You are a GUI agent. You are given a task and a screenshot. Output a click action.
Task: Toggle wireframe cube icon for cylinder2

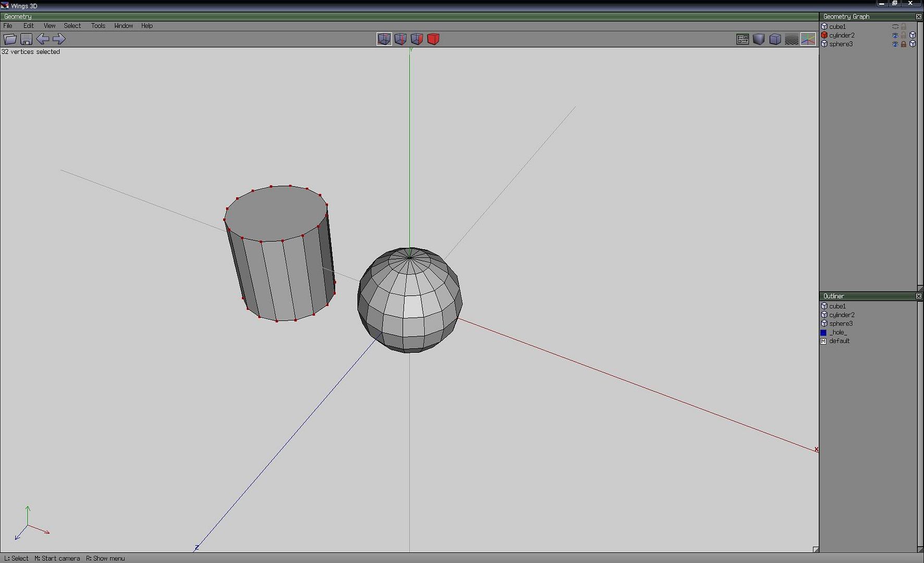coord(913,35)
